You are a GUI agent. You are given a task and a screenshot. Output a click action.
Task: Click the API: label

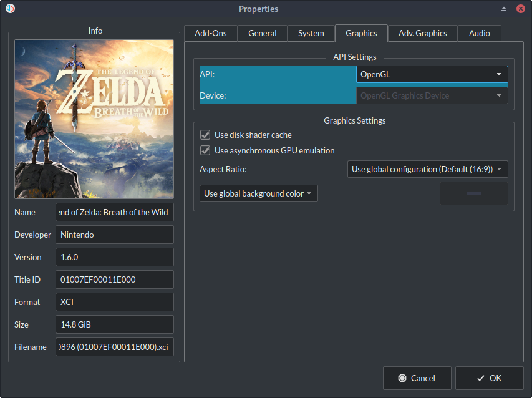pyautogui.click(x=207, y=74)
